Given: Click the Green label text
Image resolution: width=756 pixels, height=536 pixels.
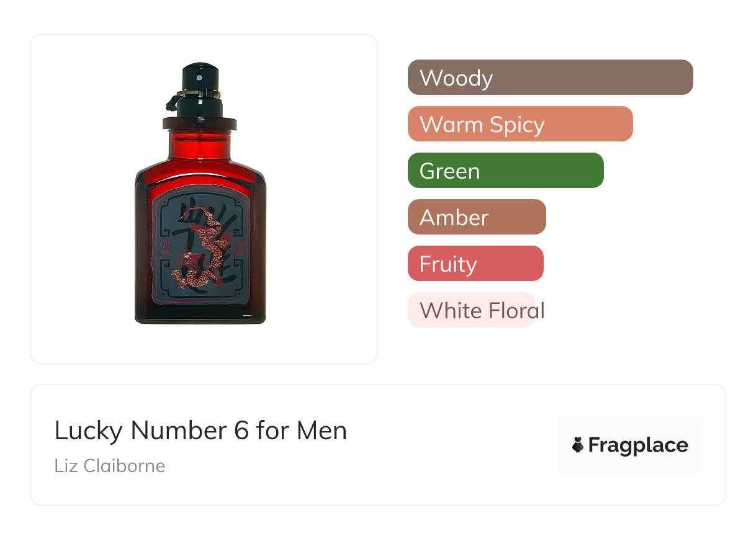Looking at the screenshot, I should [449, 171].
